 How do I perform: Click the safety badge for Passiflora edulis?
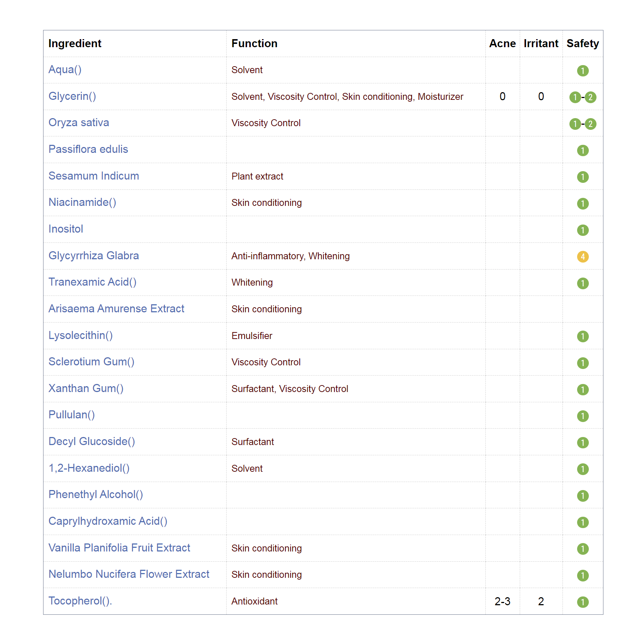coord(583,150)
